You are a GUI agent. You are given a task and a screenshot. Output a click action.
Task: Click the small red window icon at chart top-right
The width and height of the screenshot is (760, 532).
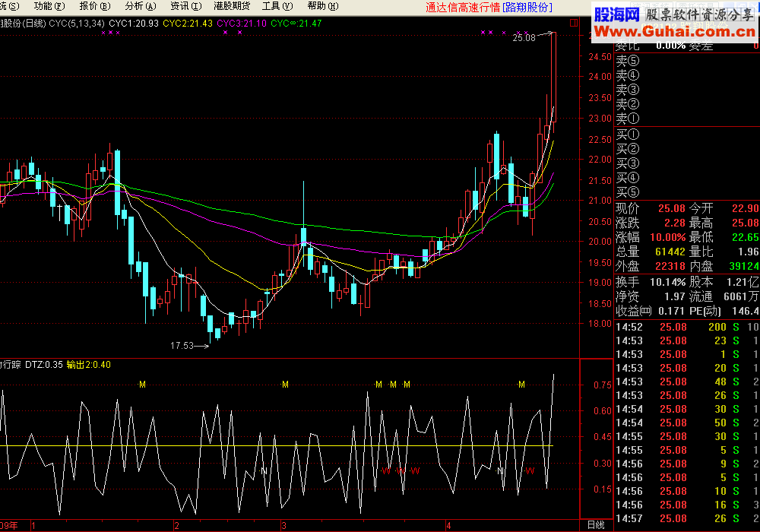click(x=574, y=23)
